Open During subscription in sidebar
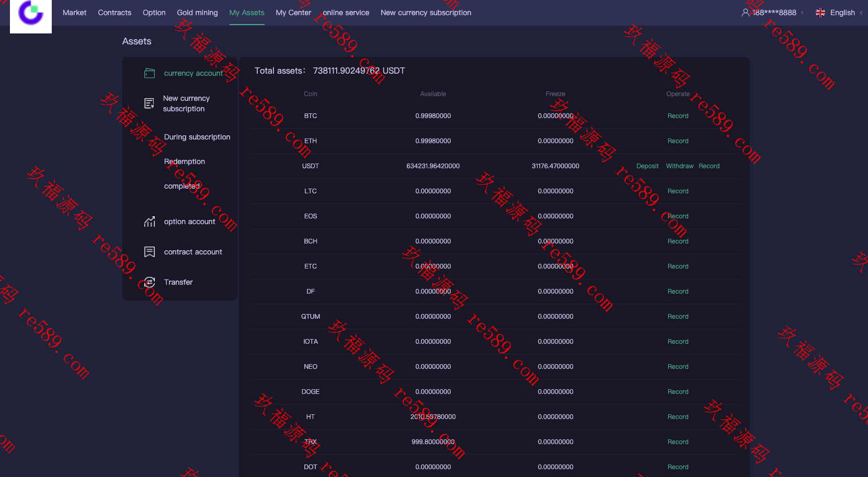868x477 pixels. click(x=197, y=137)
